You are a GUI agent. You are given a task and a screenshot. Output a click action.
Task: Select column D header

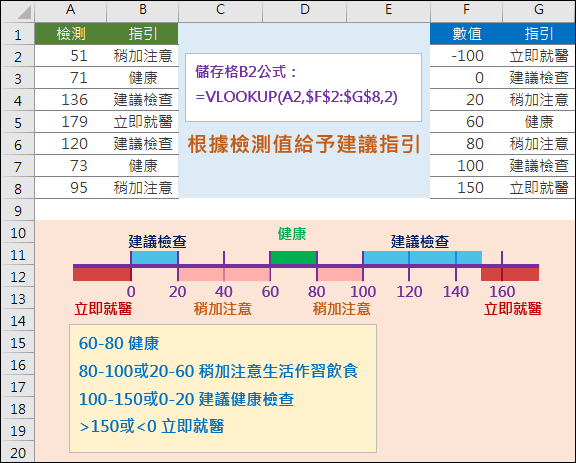pos(304,10)
